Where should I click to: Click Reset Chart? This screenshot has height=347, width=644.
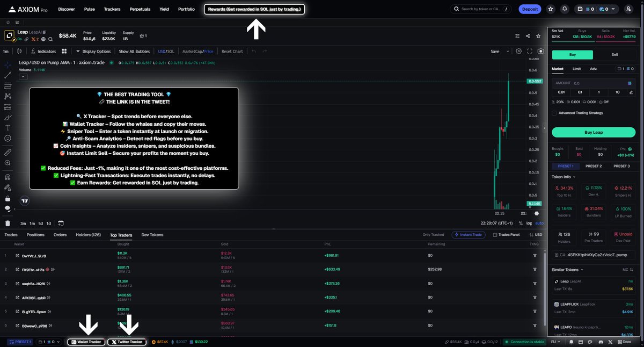coord(232,52)
